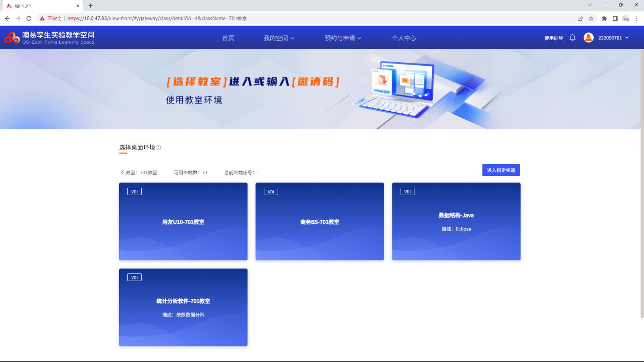
Task: Bookmark this page with the star icon
Action: [x=591, y=18]
